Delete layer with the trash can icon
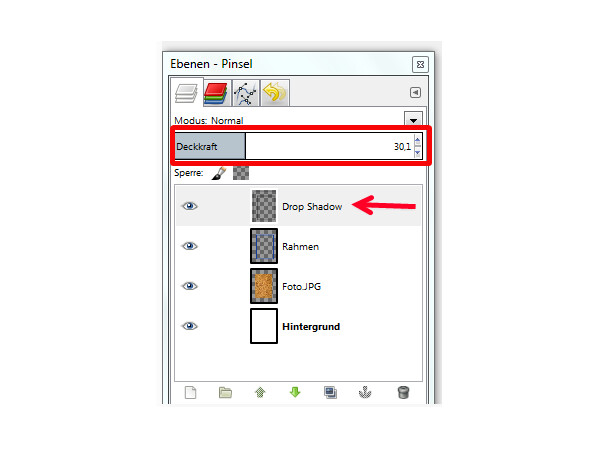Viewport: 598px width, 449px height. coord(403,392)
